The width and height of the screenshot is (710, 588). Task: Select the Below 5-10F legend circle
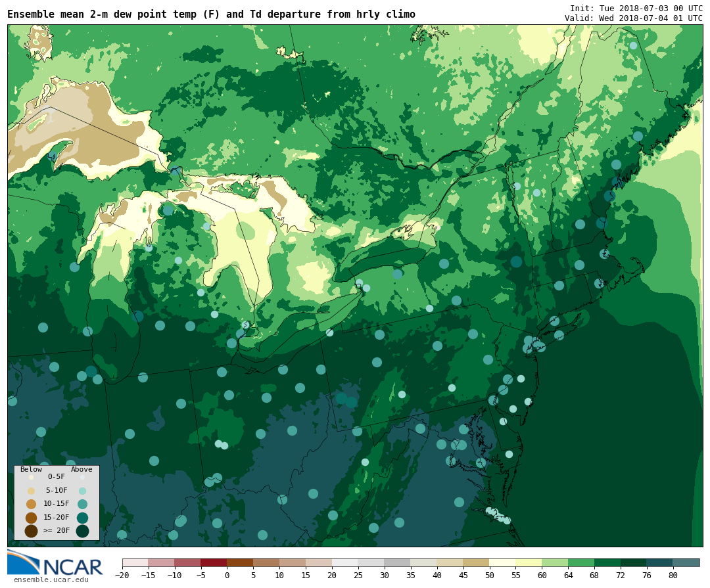(x=32, y=491)
